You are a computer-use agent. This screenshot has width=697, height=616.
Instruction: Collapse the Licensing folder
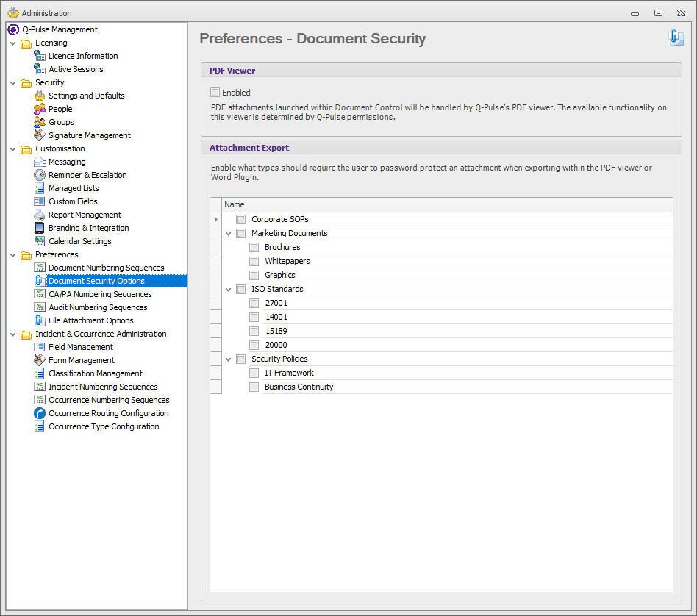(x=13, y=43)
